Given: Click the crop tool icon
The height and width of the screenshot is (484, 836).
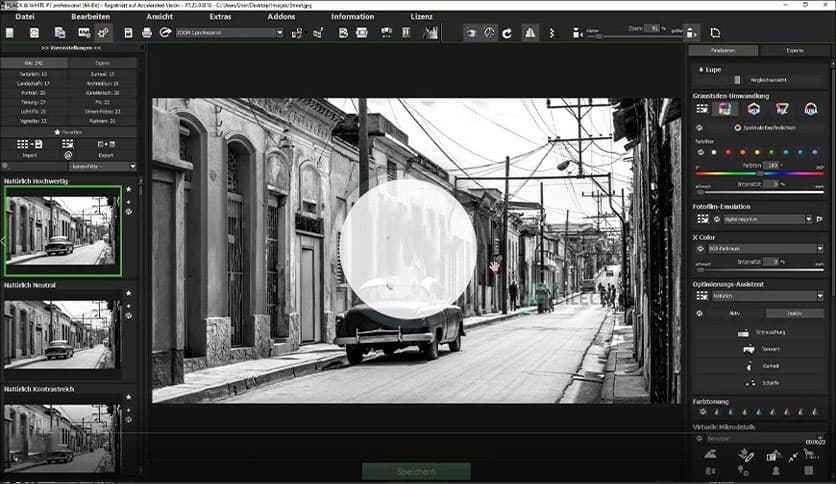Looking at the screenshot, I should pyautogui.click(x=553, y=33).
